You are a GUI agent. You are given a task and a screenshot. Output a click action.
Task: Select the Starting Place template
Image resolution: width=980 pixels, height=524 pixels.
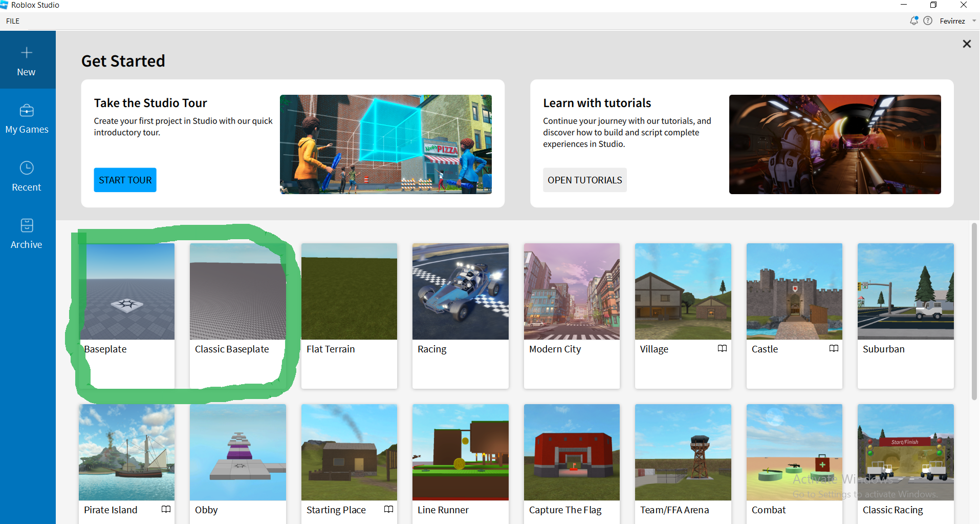[x=350, y=464]
